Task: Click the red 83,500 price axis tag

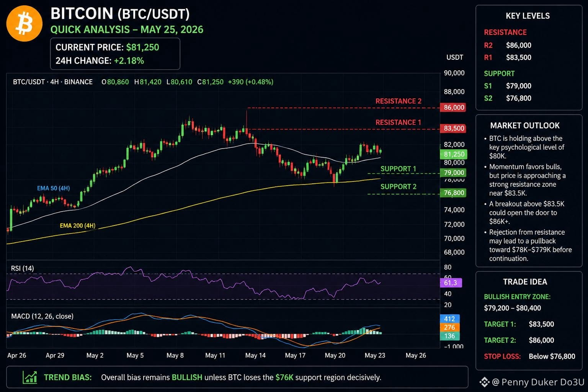Action: pos(454,128)
